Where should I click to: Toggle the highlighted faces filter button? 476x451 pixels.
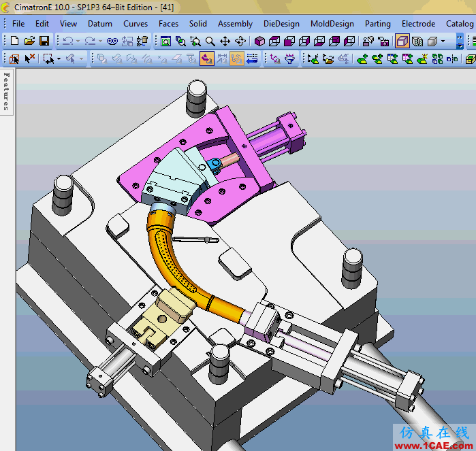(x=207, y=59)
